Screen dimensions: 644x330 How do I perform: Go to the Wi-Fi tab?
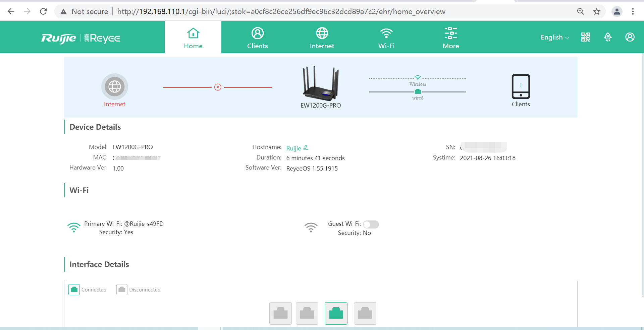(386, 38)
